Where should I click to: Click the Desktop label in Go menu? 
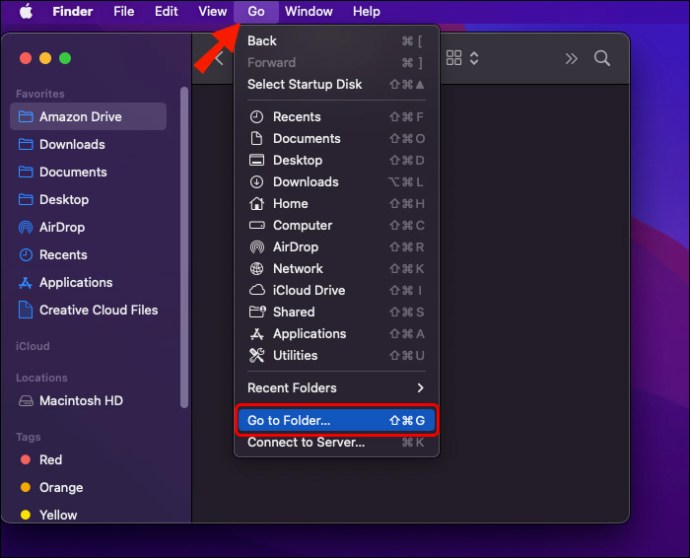pyautogui.click(x=297, y=160)
